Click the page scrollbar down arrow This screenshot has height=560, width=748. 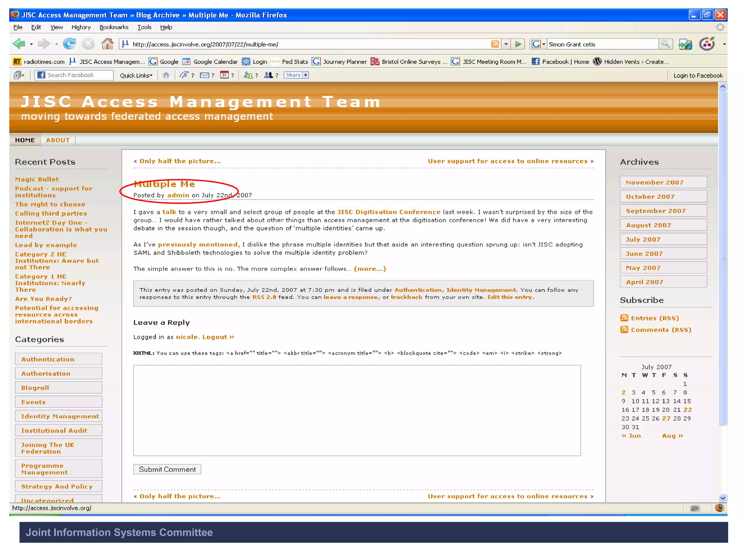point(722,498)
